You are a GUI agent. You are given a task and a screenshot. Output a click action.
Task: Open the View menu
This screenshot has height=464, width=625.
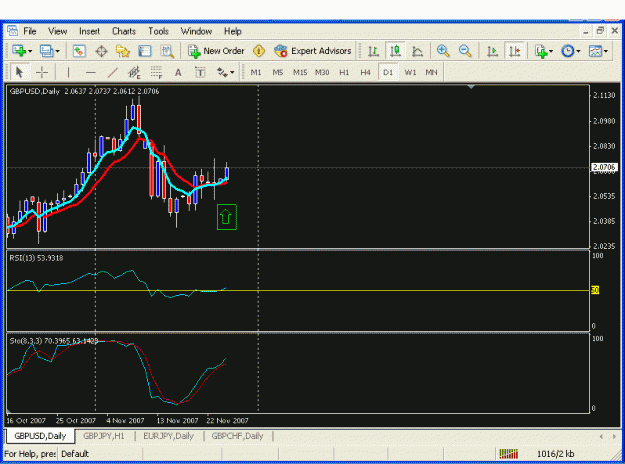pyautogui.click(x=58, y=31)
